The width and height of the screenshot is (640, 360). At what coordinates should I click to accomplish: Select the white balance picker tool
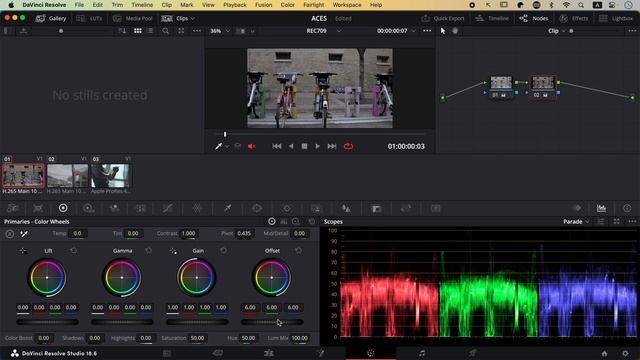tap(24, 234)
